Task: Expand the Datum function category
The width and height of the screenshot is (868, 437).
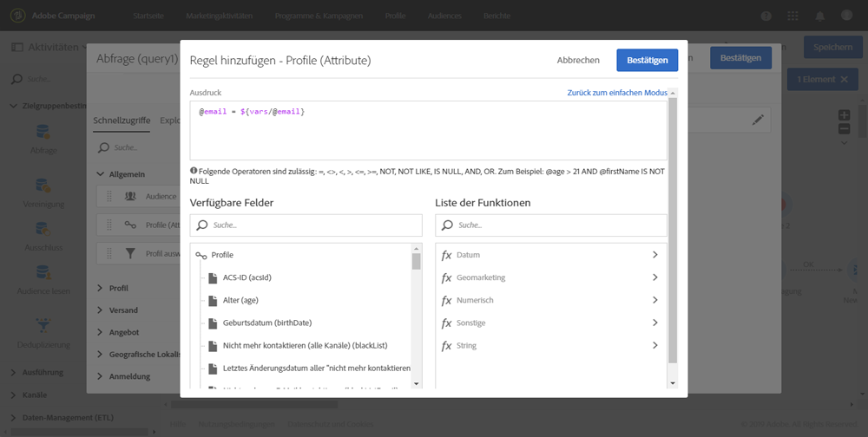Action: (654, 255)
